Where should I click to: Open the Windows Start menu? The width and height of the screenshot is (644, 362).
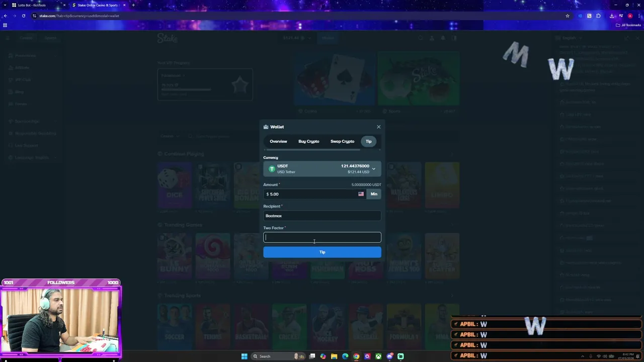click(244, 356)
